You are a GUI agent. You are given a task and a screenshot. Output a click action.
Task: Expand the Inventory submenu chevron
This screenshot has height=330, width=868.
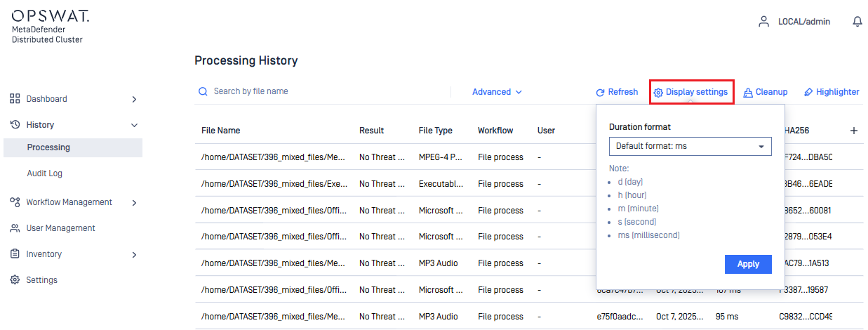point(134,255)
